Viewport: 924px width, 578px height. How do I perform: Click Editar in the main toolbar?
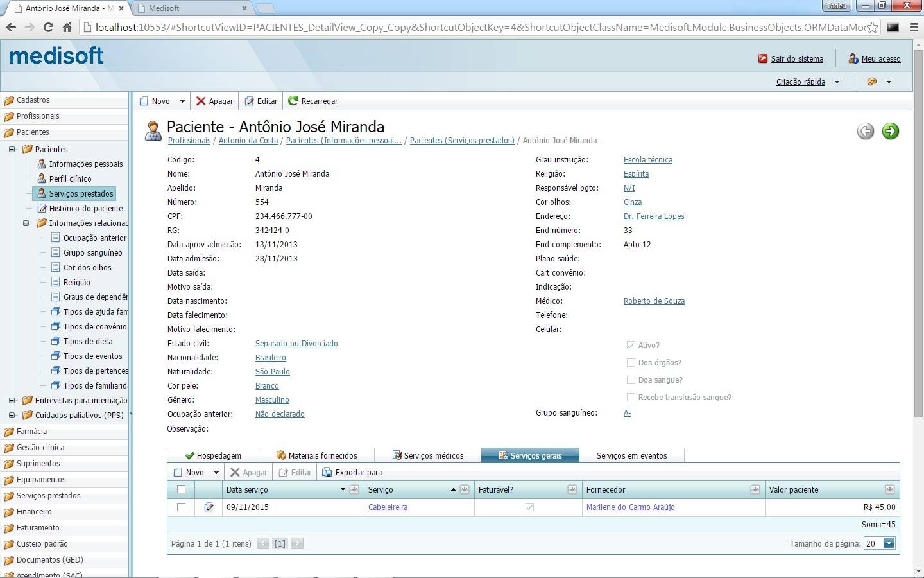(261, 101)
